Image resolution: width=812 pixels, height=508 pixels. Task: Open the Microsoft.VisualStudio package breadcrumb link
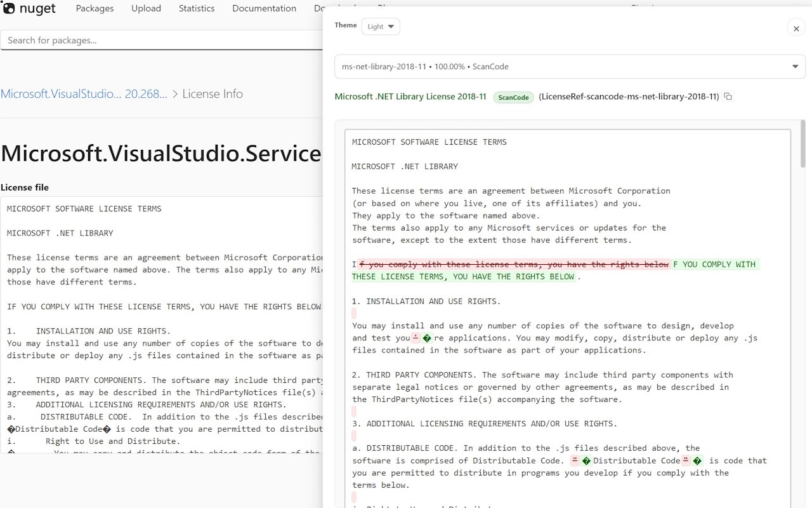point(61,94)
